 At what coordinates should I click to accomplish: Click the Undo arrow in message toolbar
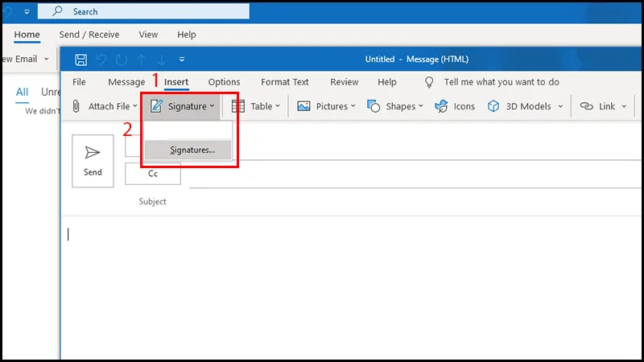[x=101, y=60]
